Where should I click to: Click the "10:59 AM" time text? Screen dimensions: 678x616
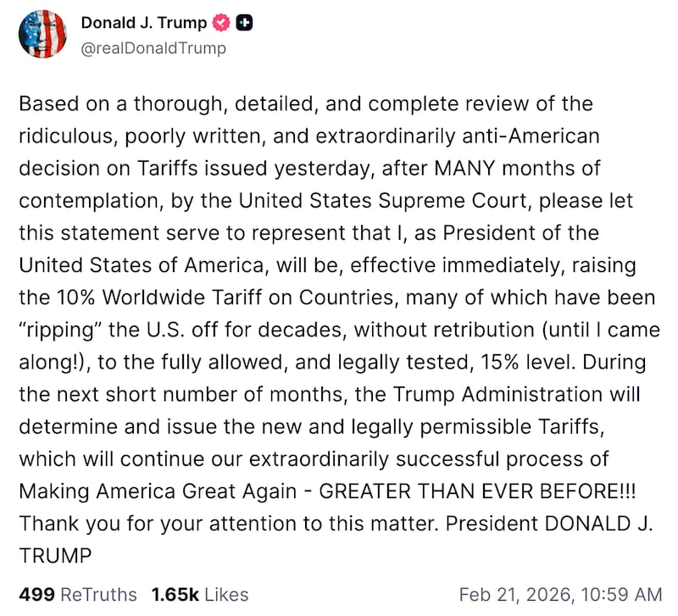(x=629, y=595)
